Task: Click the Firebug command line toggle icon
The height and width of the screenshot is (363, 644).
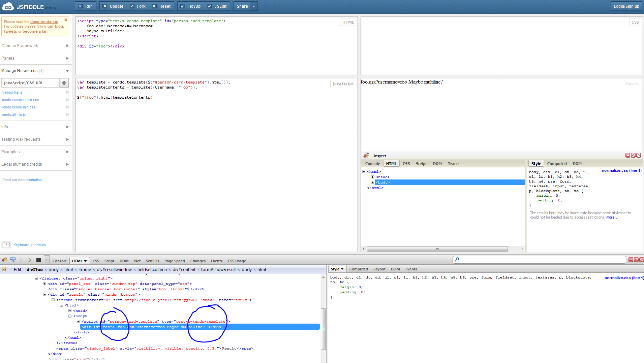Action: point(39,260)
